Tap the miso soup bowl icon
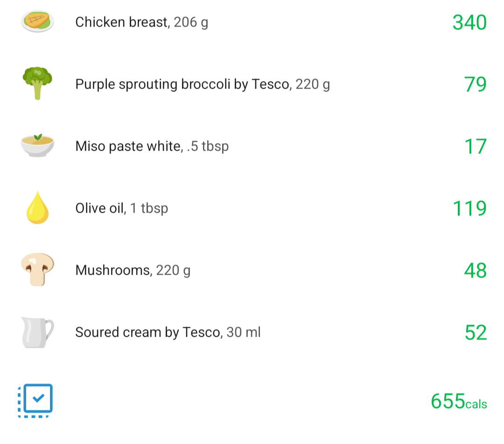 (x=37, y=145)
